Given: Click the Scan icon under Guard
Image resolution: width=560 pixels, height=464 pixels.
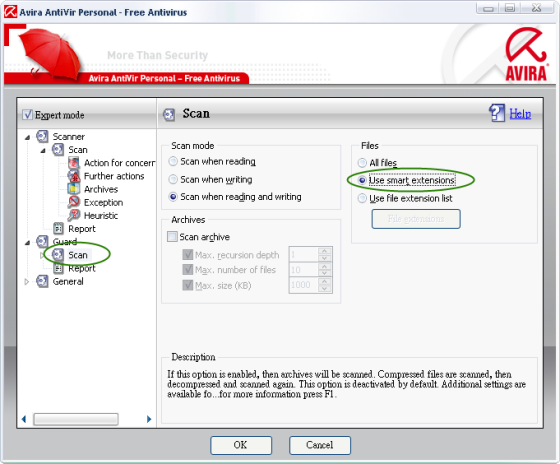Looking at the screenshot, I should (x=58, y=255).
